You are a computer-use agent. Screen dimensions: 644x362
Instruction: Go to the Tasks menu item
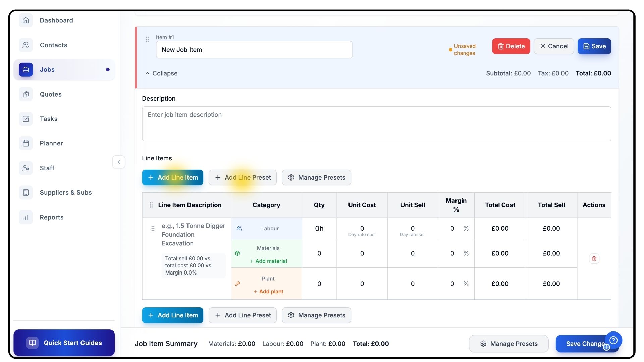point(49,119)
